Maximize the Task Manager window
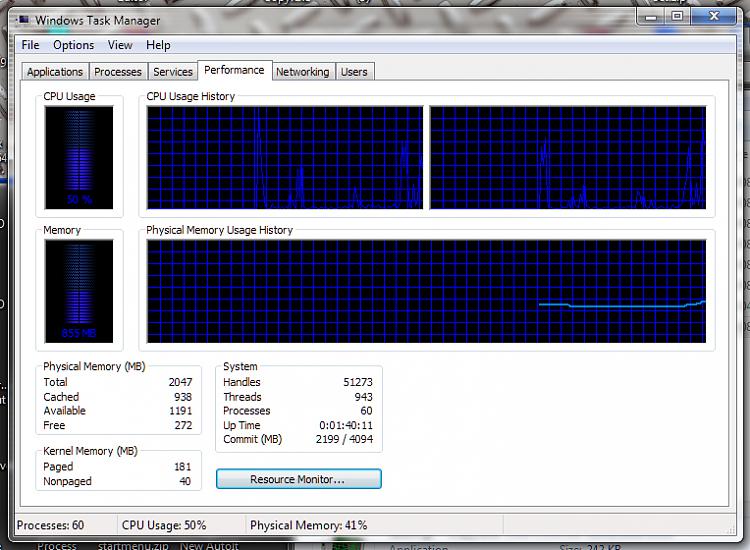This screenshot has height=550, width=750. [x=677, y=17]
